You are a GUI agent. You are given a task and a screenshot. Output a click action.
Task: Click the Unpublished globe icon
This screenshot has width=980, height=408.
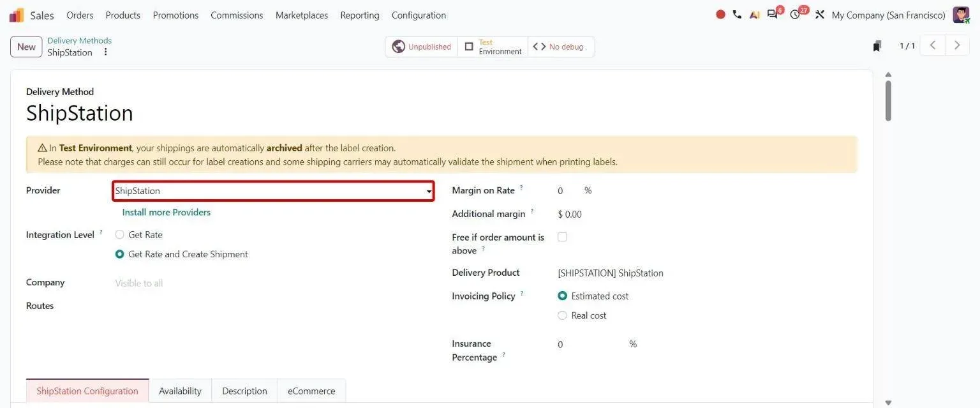pyautogui.click(x=399, y=47)
